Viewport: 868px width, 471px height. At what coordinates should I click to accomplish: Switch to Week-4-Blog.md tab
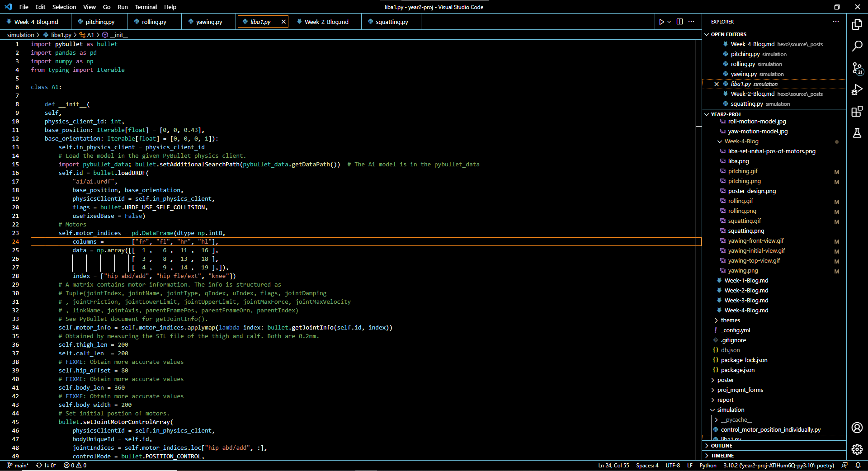pos(36,22)
